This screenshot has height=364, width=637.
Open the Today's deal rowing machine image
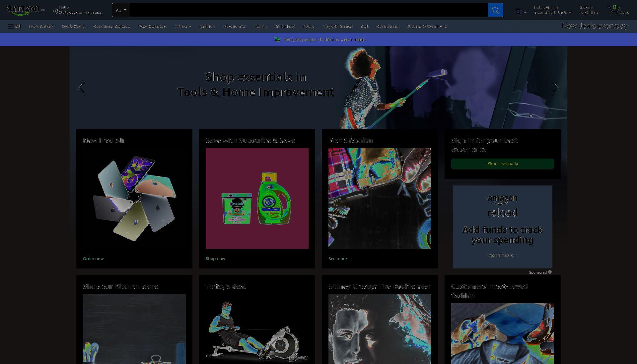click(x=257, y=329)
